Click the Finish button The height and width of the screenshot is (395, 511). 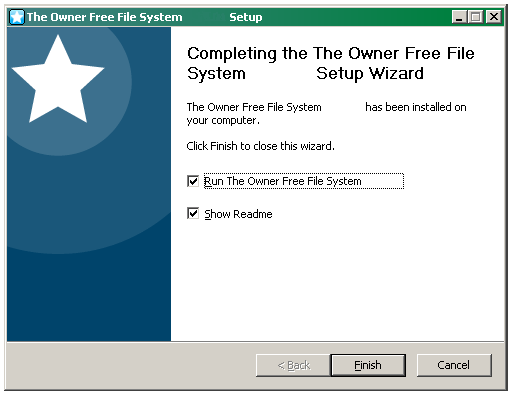pos(368,365)
